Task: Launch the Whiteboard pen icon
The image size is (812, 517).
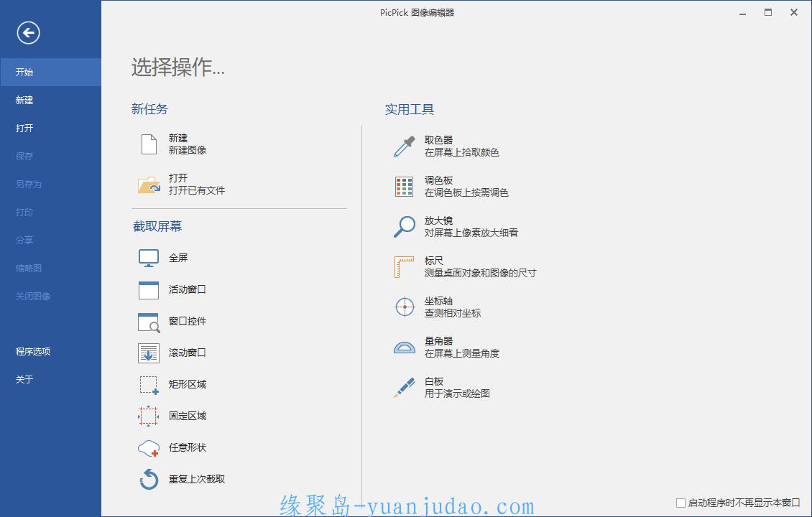Action: coord(404,388)
